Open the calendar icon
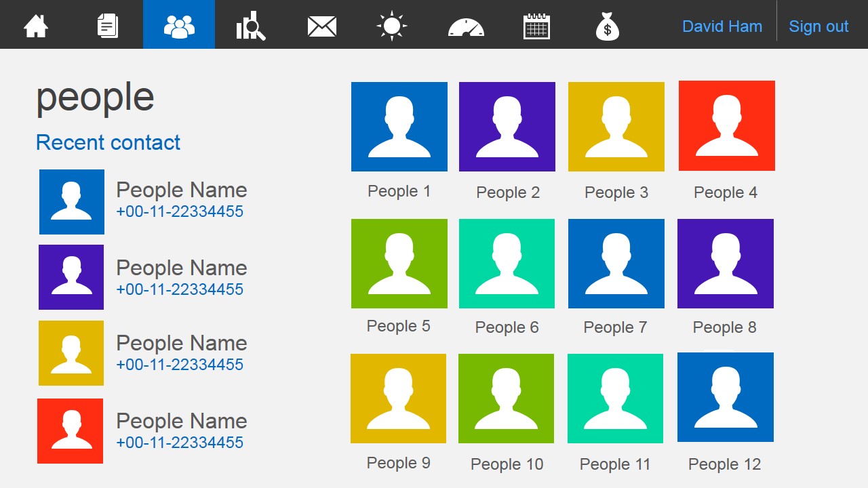Screen dimensions: 868x488 (536, 26)
